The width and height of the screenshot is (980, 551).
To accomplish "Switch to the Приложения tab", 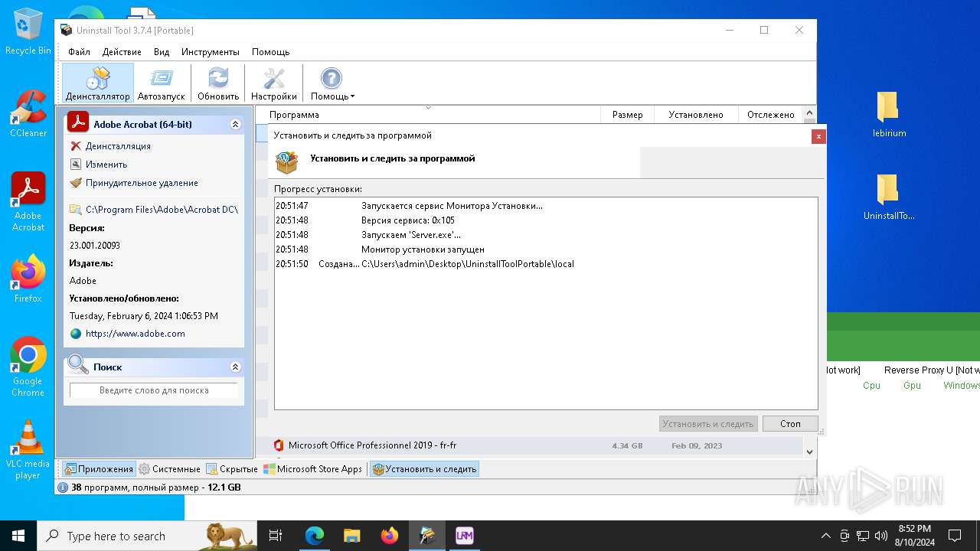I will coord(100,469).
